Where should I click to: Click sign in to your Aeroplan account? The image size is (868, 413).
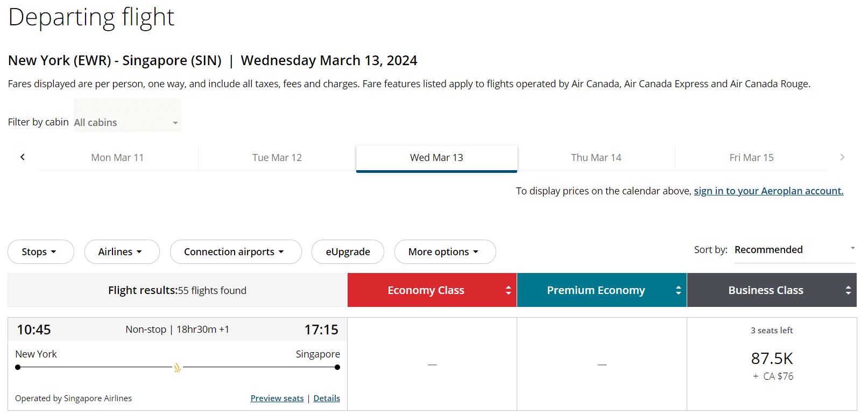point(768,191)
